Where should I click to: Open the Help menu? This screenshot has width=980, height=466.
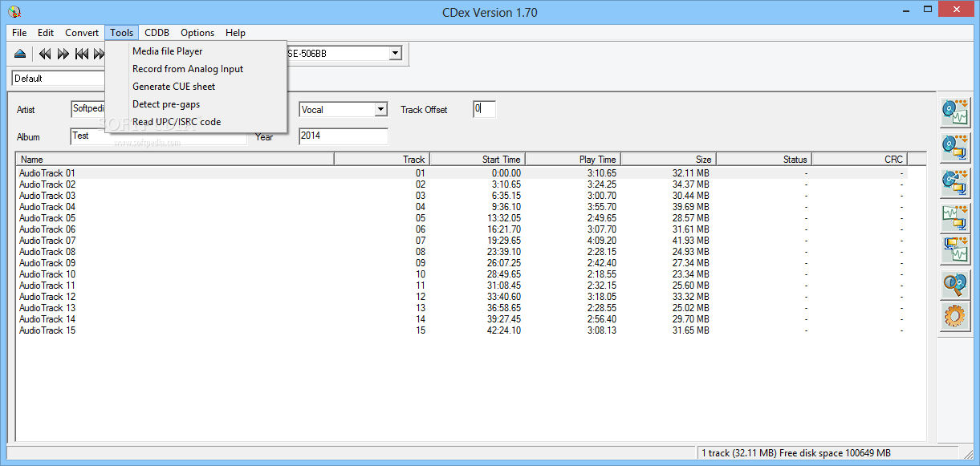point(235,33)
